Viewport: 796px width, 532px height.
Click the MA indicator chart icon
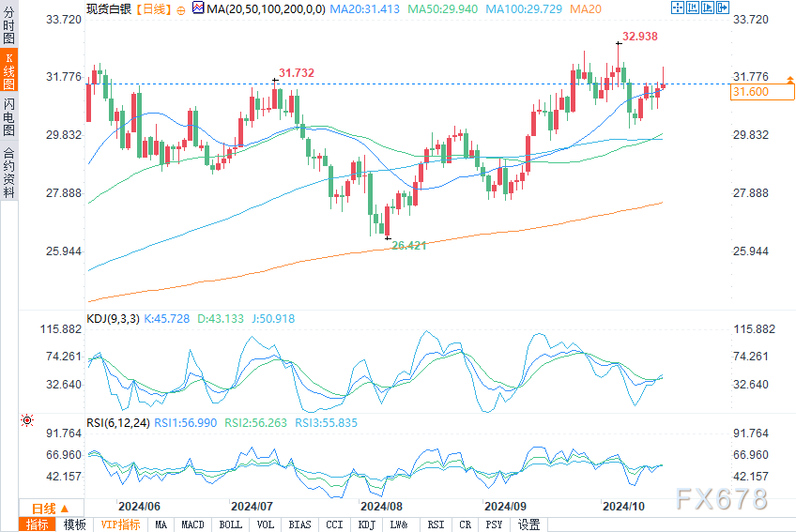click(197, 9)
